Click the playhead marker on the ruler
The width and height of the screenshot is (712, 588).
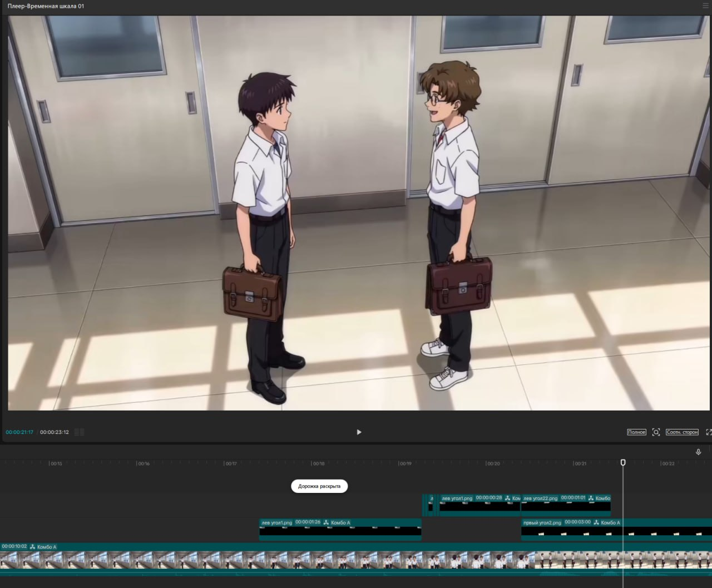pos(623,462)
